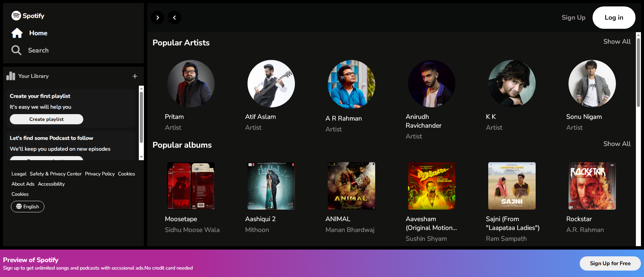Open Privacy Policy link
The height and width of the screenshot is (277, 644).
tap(100, 174)
